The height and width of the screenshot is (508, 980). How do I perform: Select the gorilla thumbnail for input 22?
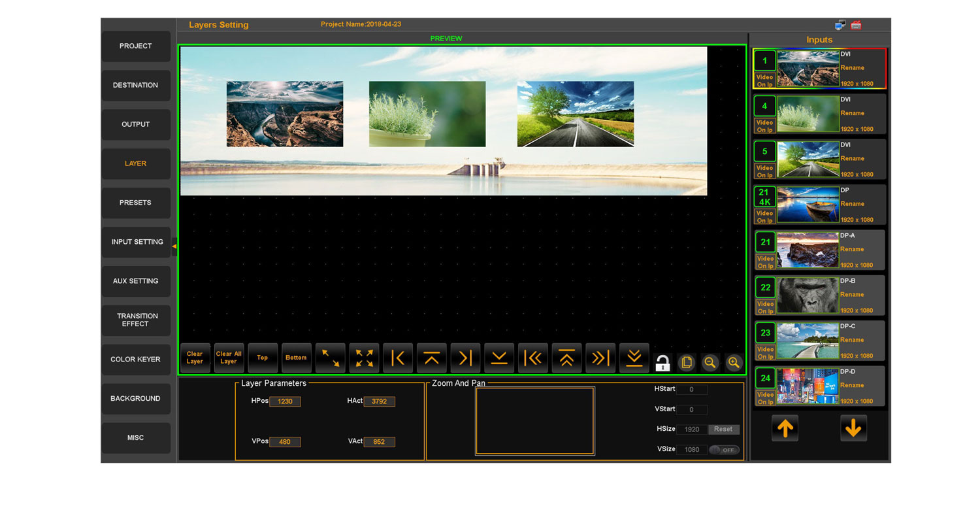[808, 294]
